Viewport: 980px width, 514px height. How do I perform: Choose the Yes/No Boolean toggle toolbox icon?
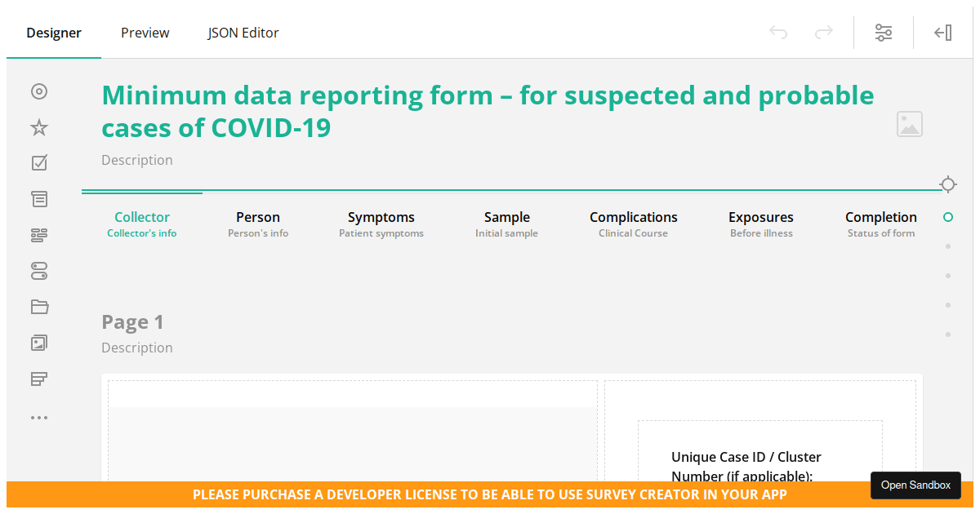tap(39, 271)
